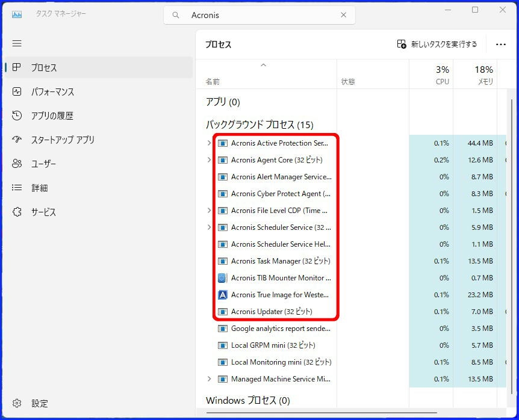Sort by the 状態 column header
This screenshot has height=420, width=519.
(x=373, y=75)
